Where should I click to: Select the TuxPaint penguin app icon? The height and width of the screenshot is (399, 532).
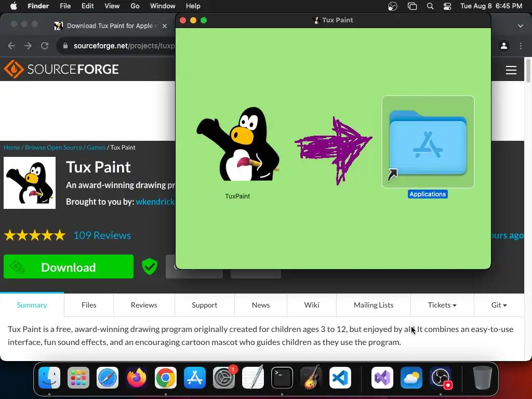click(237, 144)
